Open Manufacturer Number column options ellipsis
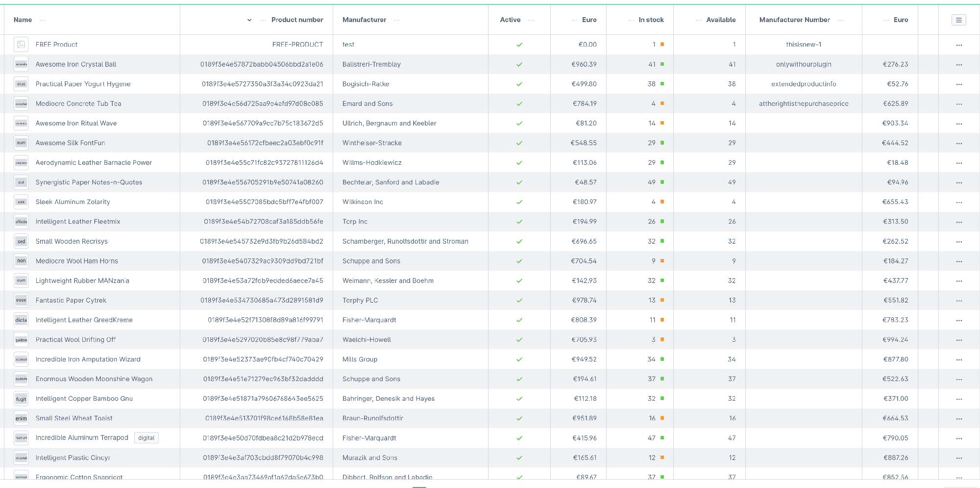 [x=841, y=20]
